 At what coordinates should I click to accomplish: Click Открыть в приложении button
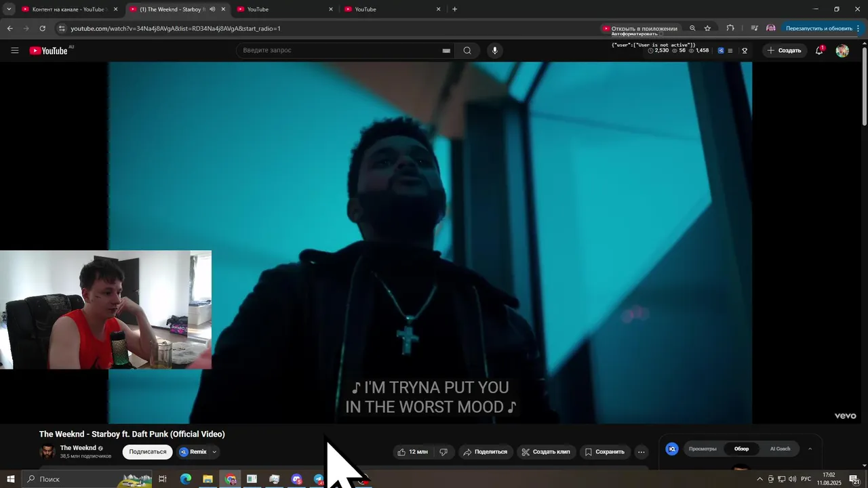639,28
